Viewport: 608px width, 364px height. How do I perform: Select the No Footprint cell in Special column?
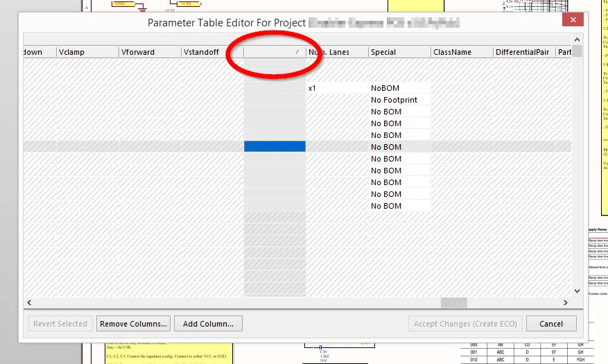(399, 100)
